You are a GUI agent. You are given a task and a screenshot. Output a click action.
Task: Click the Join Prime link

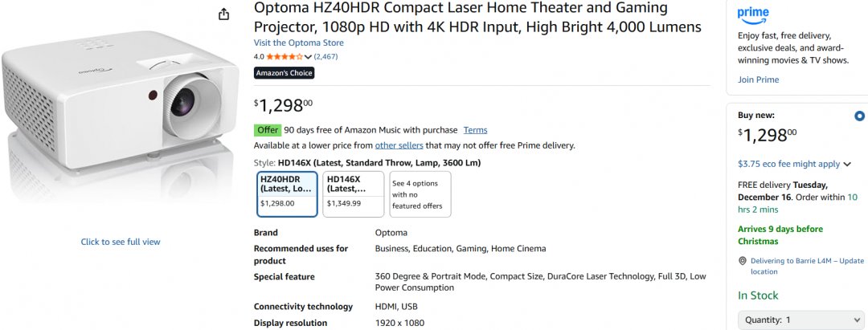758,79
